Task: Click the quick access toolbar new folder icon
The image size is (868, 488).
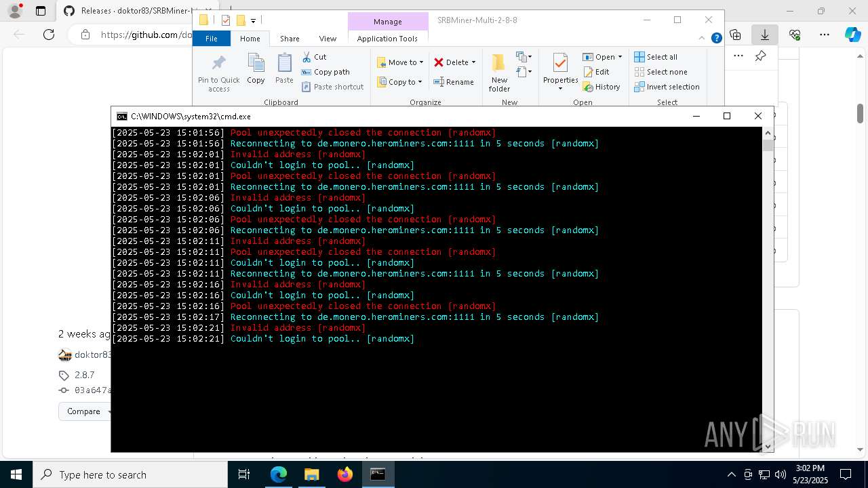Action: coord(240,20)
